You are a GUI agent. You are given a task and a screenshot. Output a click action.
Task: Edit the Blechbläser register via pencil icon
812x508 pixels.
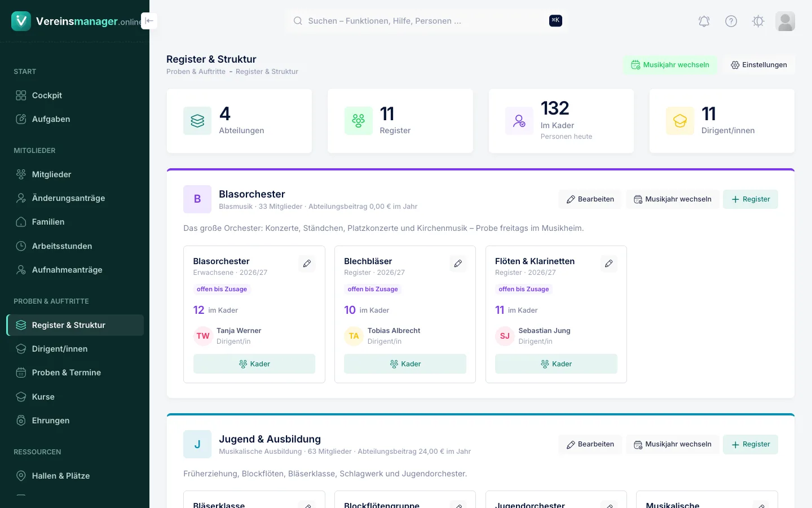click(458, 264)
